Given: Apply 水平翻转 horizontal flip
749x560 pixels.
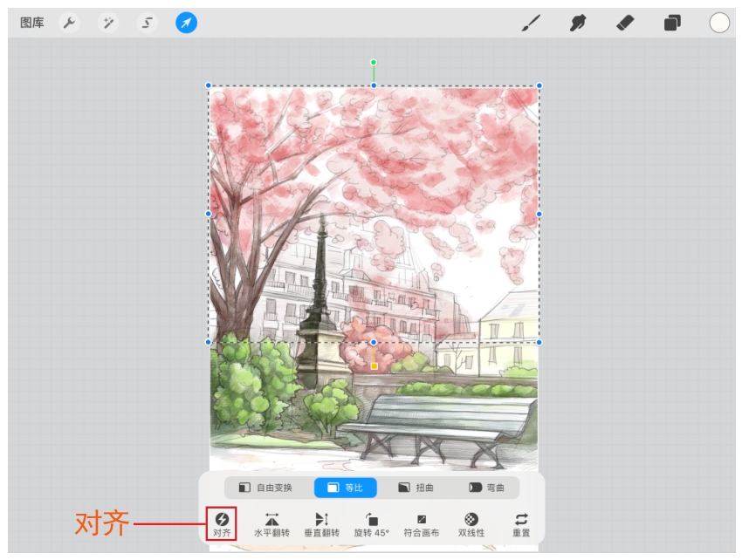Looking at the screenshot, I should tap(271, 524).
